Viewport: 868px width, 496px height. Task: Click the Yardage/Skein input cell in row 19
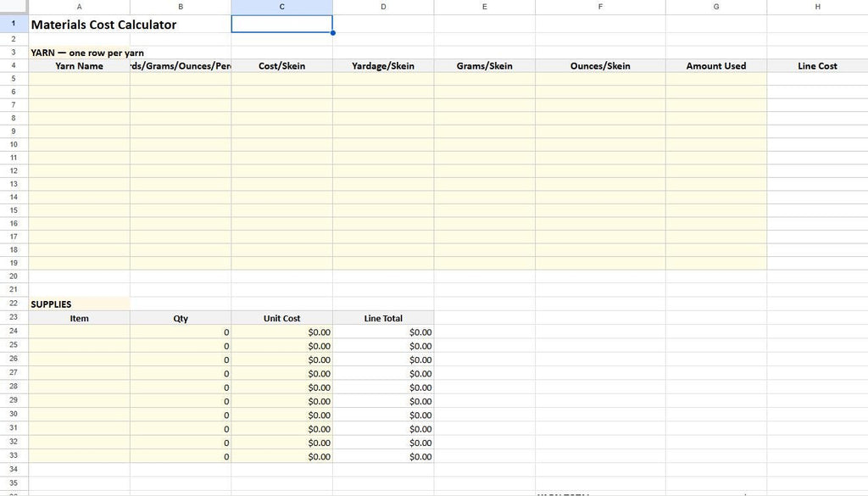coord(383,263)
